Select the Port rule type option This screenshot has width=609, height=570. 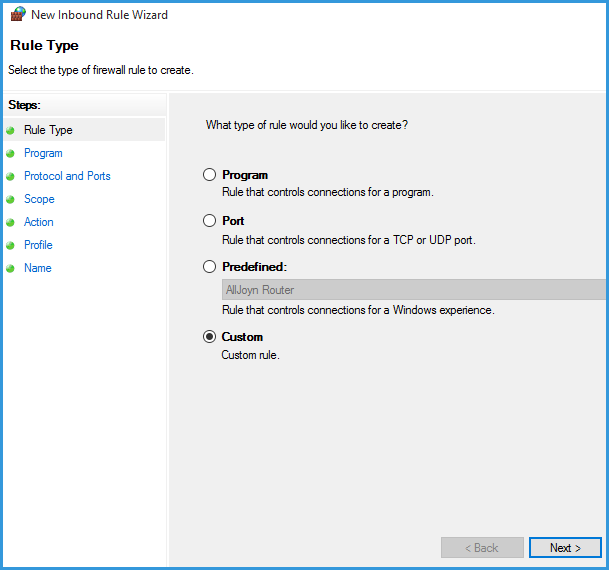point(210,221)
